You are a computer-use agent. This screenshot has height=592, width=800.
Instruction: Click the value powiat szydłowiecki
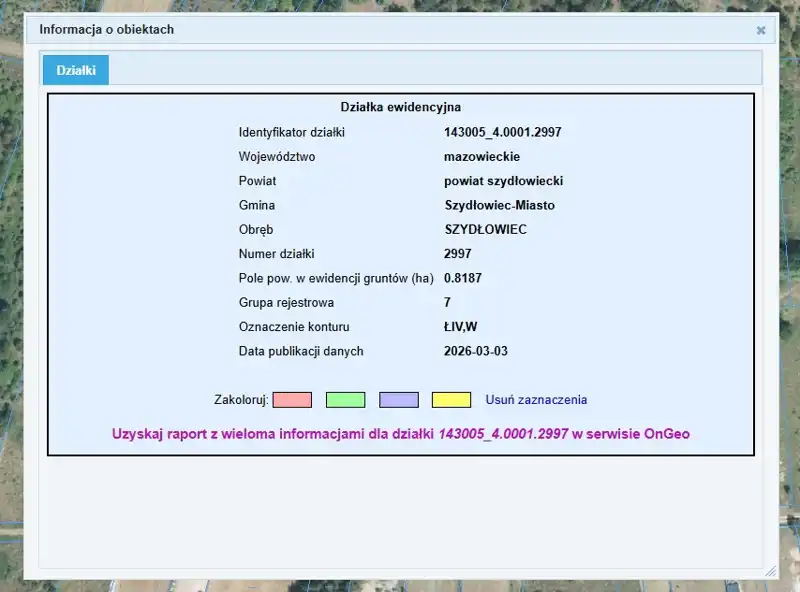click(x=503, y=181)
